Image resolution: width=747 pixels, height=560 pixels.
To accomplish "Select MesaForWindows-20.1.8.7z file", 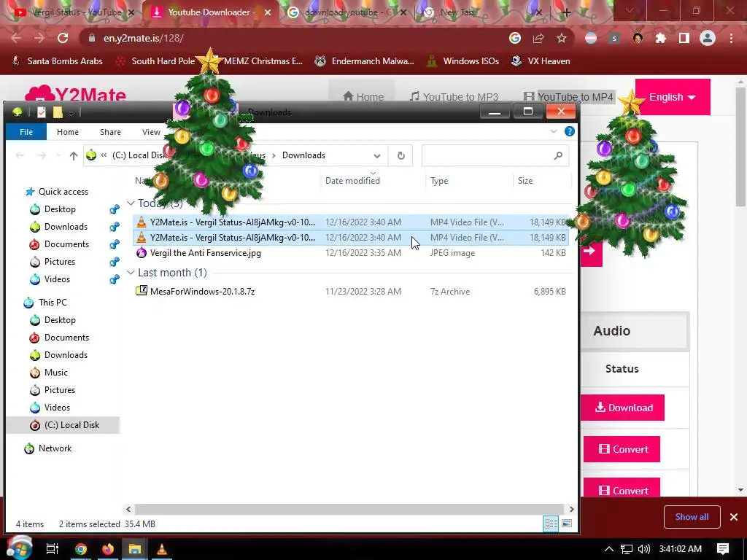I will pos(203,292).
